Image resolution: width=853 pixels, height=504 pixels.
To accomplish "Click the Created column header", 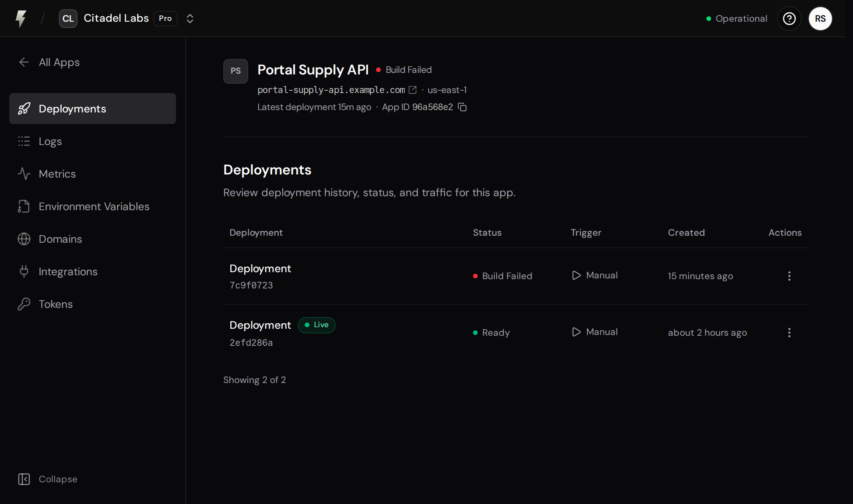I will pos(686,233).
